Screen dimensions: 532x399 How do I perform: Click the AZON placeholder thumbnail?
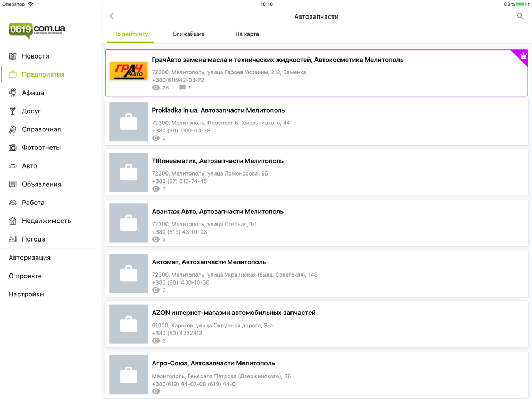[x=129, y=324]
